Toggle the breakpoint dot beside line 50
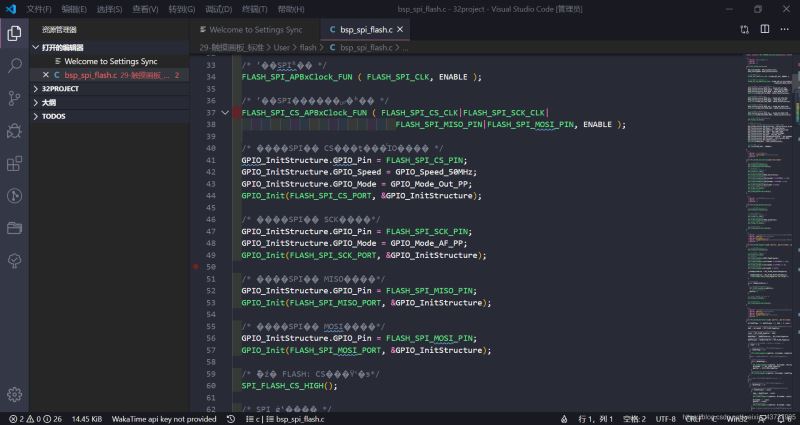800x425 pixels. coord(196,266)
